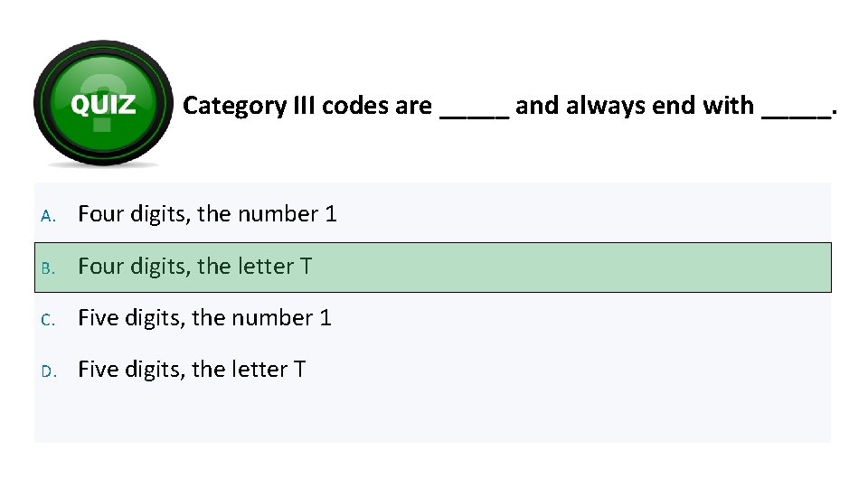
Task: Choose answer C: Five digits, the number 1
Action: (x=204, y=318)
